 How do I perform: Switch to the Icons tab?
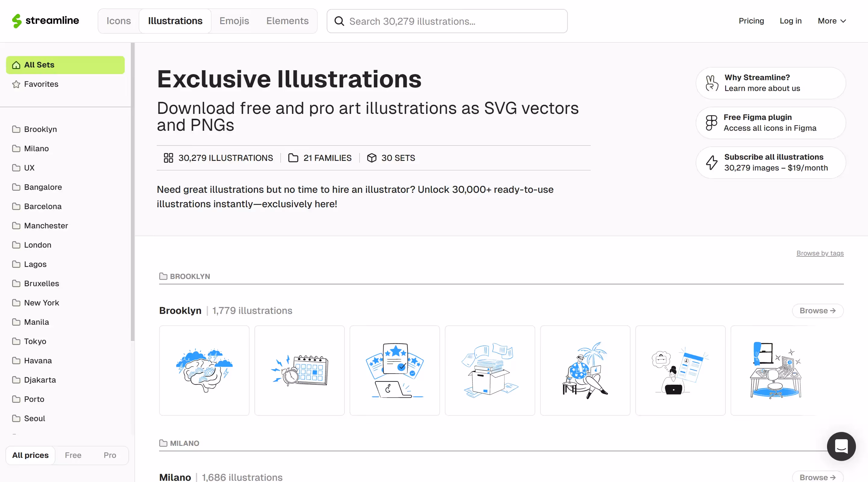(119, 21)
